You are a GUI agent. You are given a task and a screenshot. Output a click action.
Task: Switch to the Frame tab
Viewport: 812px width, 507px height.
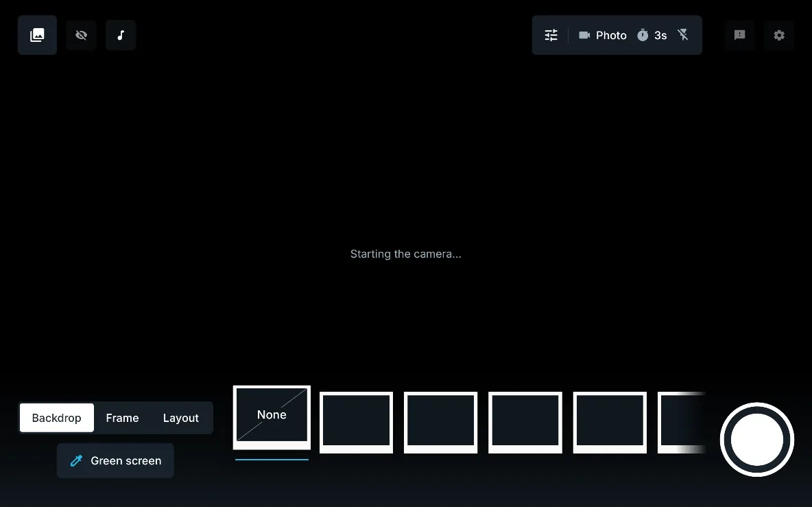tap(122, 418)
